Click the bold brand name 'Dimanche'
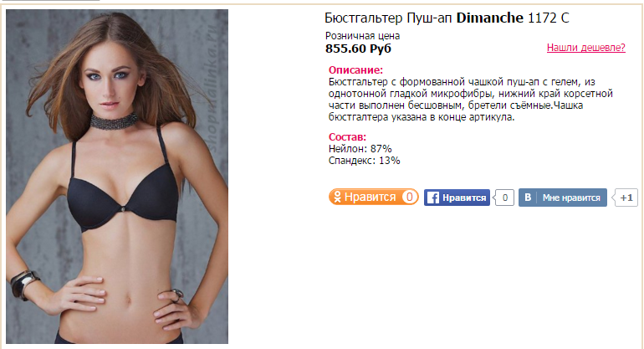644x349 pixels. [489, 18]
